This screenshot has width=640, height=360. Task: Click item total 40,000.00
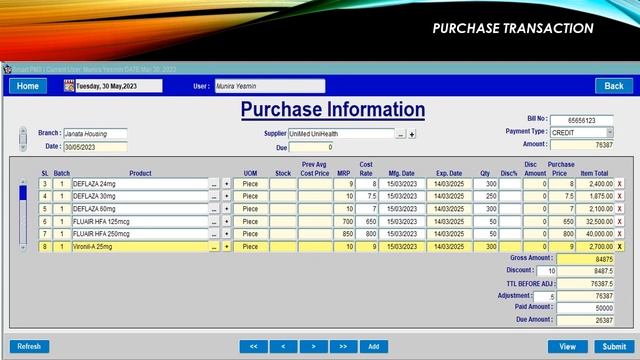(594, 234)
